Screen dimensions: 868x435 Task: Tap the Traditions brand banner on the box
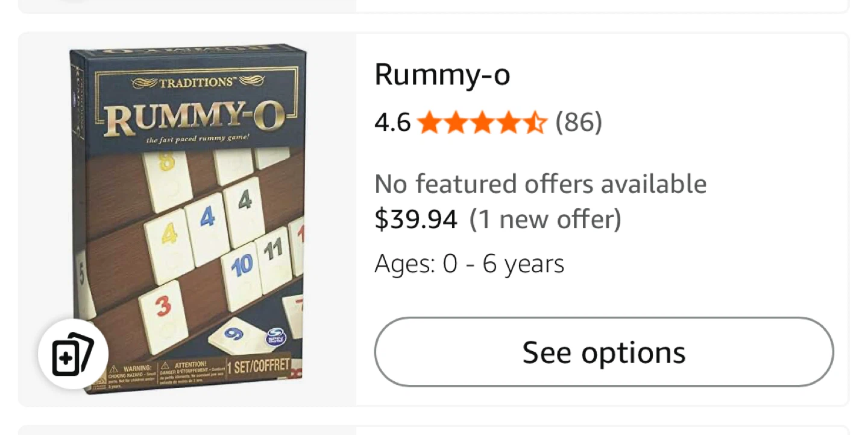point(198,82)
